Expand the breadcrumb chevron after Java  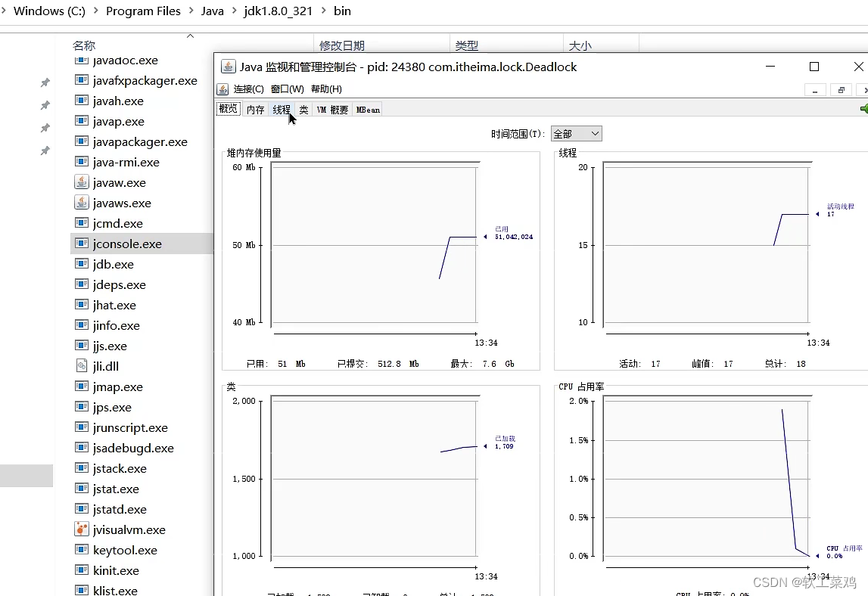click(234, 11)
